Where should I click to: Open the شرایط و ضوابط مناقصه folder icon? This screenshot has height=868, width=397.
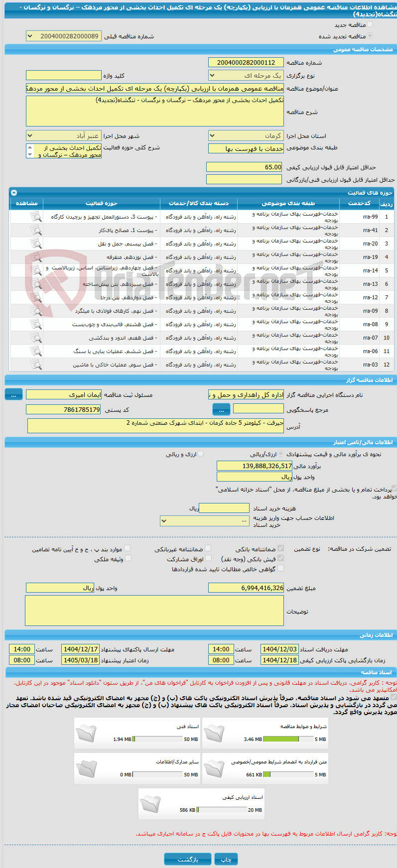[x=214, y=733]
